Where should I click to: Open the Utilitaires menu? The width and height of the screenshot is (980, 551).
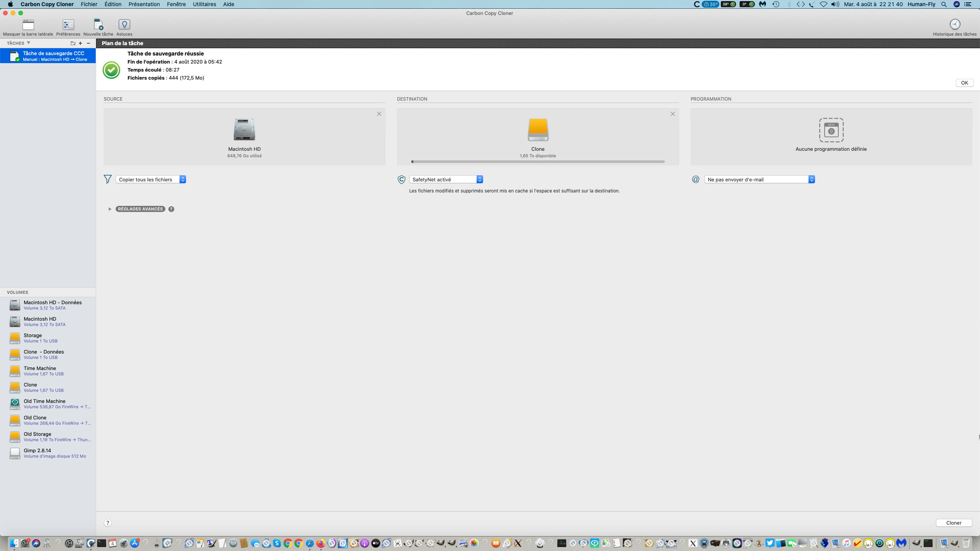204,4
